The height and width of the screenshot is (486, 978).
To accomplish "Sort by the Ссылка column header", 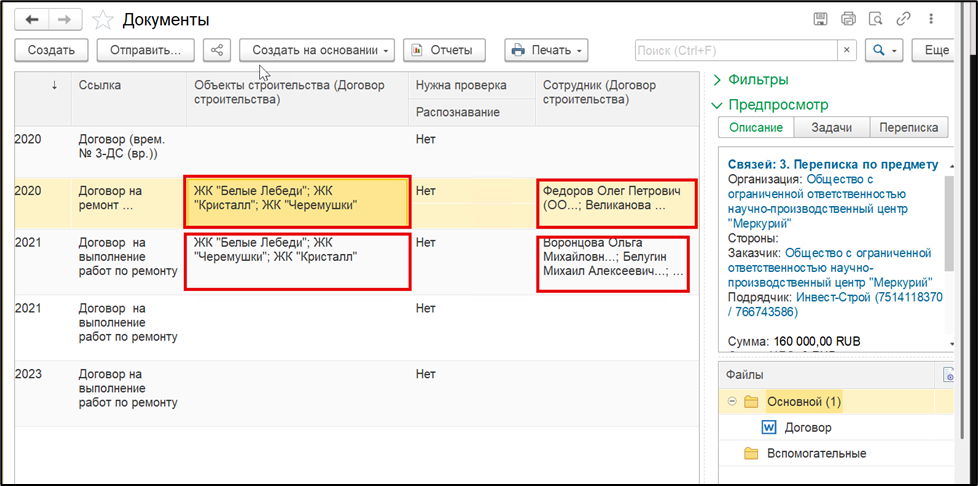I will [x=128, y=99].
